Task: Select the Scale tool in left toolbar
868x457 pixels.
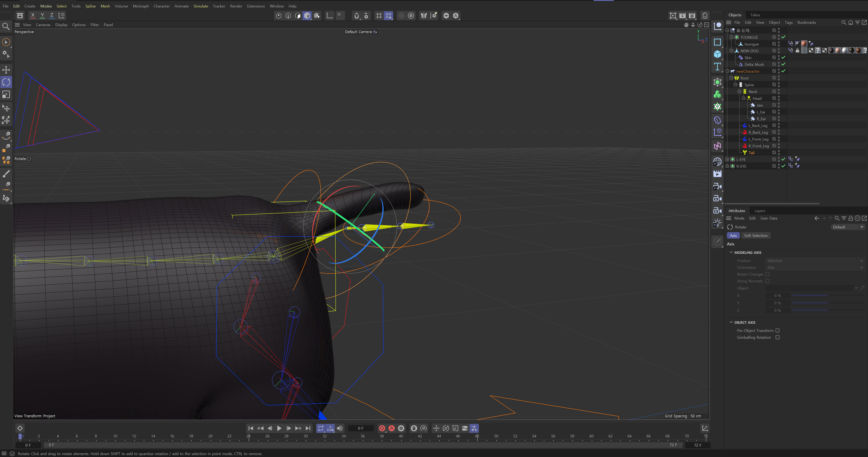Action: (6, 94)
